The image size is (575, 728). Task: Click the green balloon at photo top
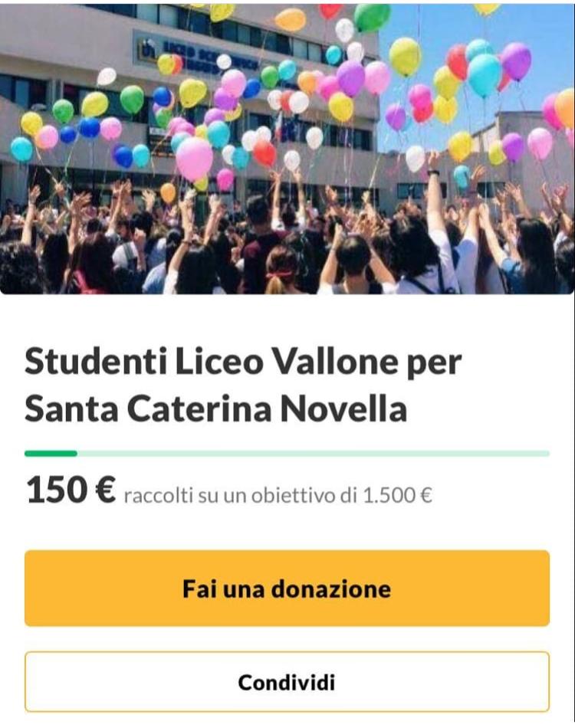372,17
